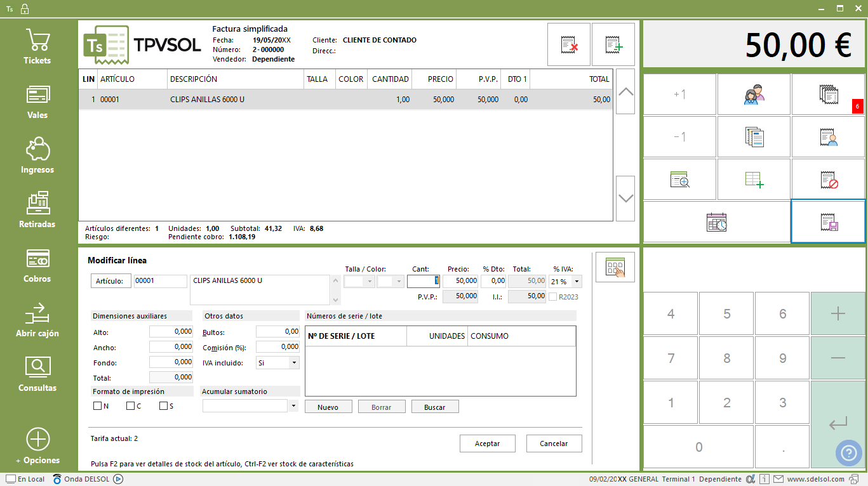Click the Cant quantity input field

(x=424, y=280)
